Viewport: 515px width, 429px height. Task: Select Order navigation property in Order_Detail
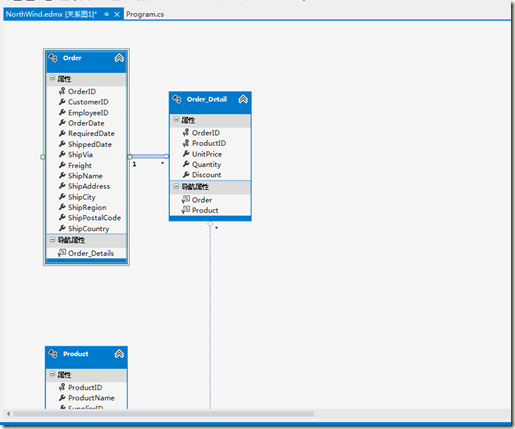[202, 200]
